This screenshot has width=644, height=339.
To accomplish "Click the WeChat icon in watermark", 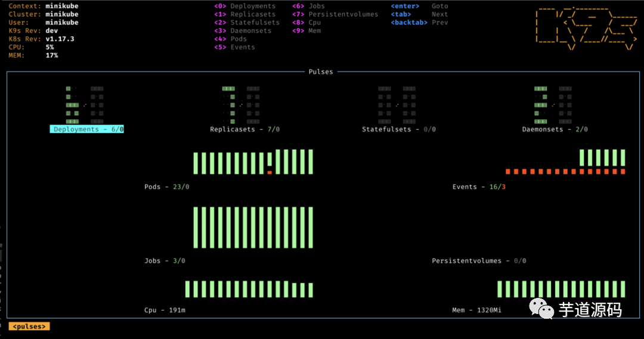I will (x=541, y=309).
